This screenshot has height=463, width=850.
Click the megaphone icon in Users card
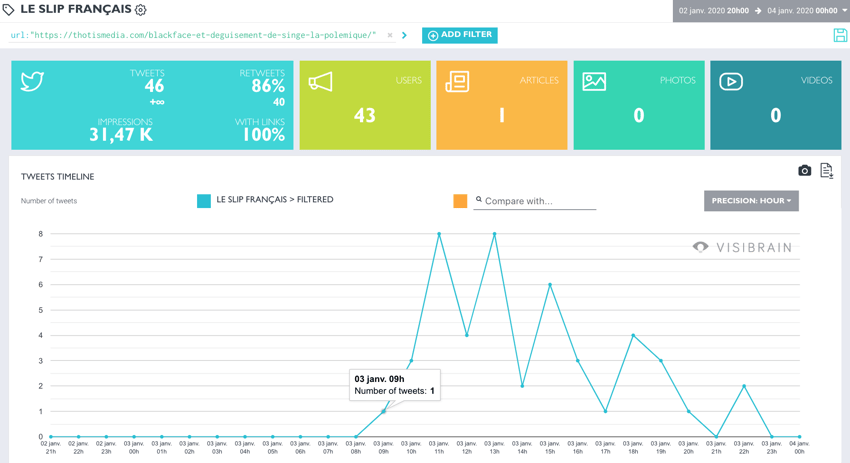pos(320,82)
